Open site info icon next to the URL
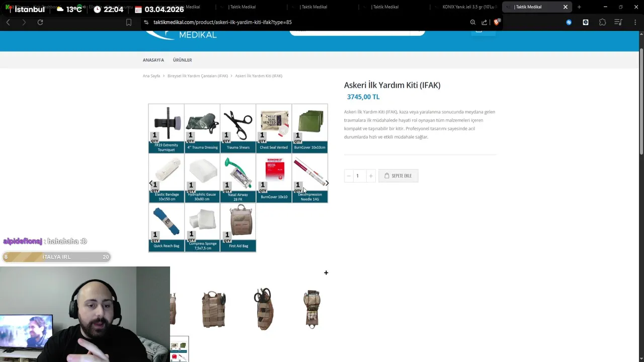This screenshot has width=644, height=362. [146, 22]
